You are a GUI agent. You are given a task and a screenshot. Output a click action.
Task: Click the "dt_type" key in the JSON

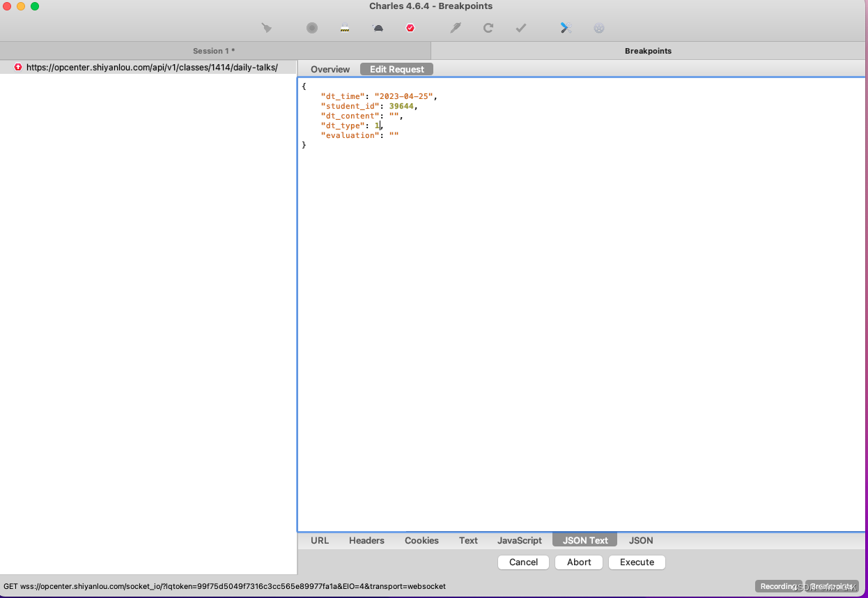click(343, 125)
